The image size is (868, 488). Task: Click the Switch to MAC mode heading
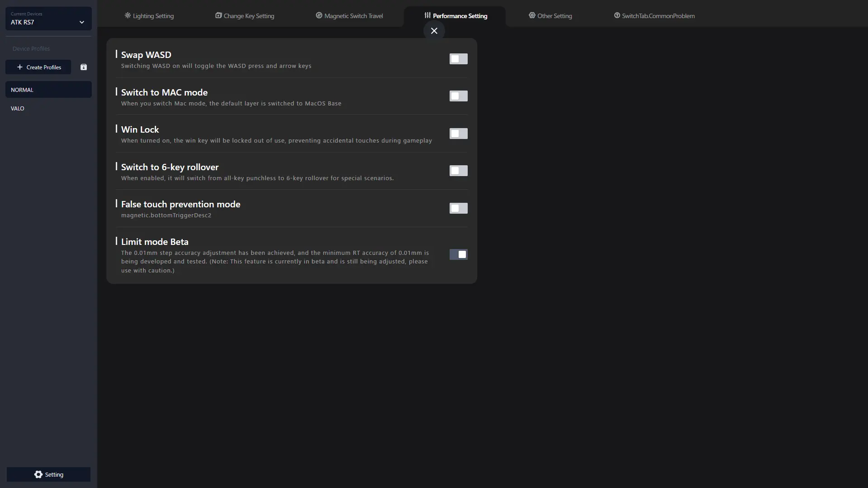coord(164,92)
